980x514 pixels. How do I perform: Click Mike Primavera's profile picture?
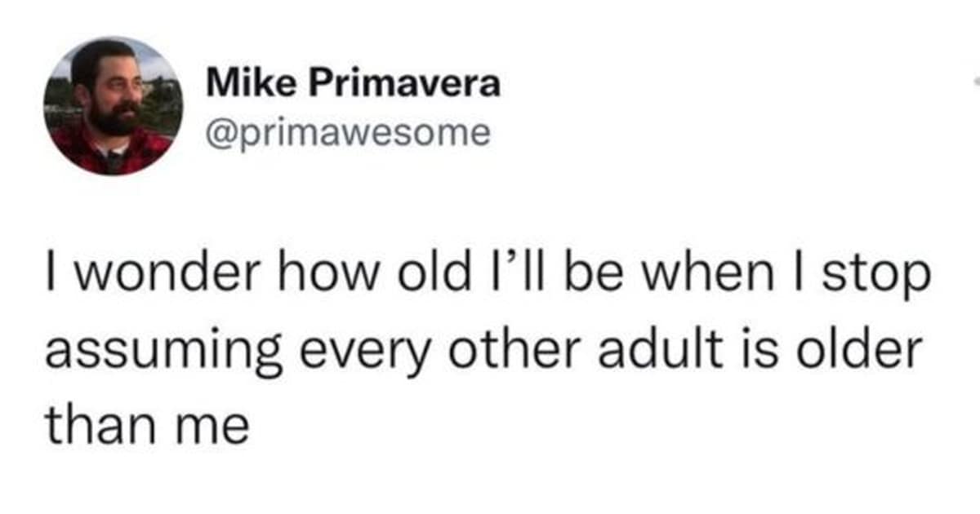114,106
